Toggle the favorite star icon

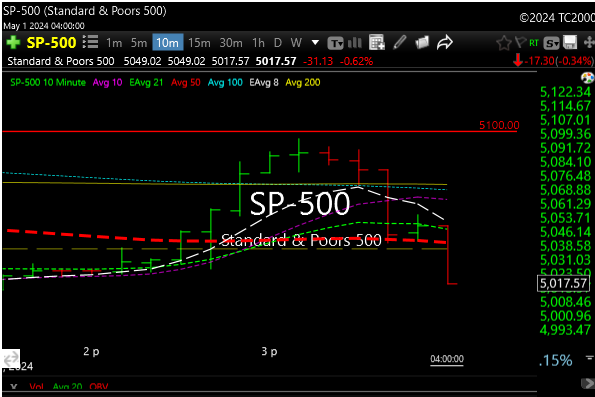coord(504,43)
